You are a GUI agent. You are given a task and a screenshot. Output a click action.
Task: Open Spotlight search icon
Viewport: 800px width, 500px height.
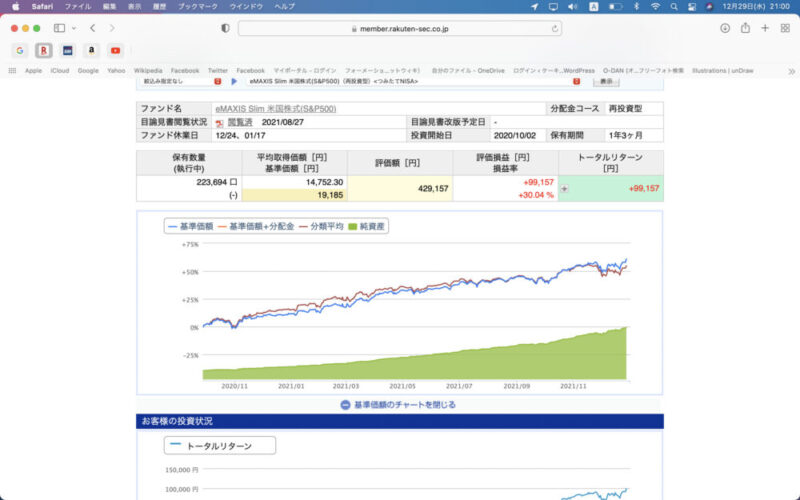click(674, 7)
